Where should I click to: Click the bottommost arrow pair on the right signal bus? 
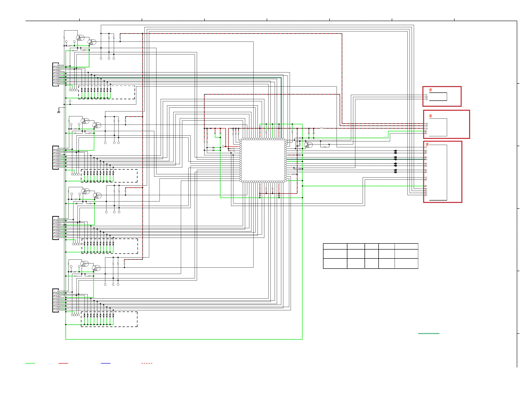click(x=395, y=171)
